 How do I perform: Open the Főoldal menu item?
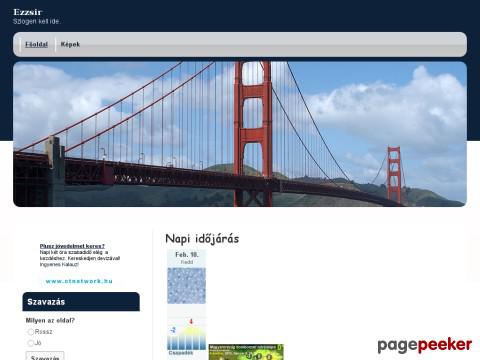tap(36, 44)
